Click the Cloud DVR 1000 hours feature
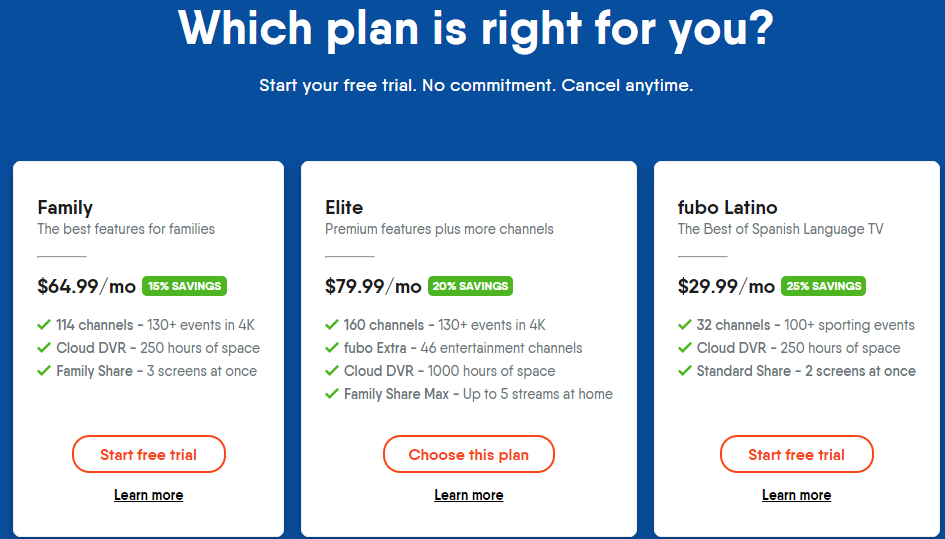The height and width of the screenshot is (539, 945). (450, 371)
